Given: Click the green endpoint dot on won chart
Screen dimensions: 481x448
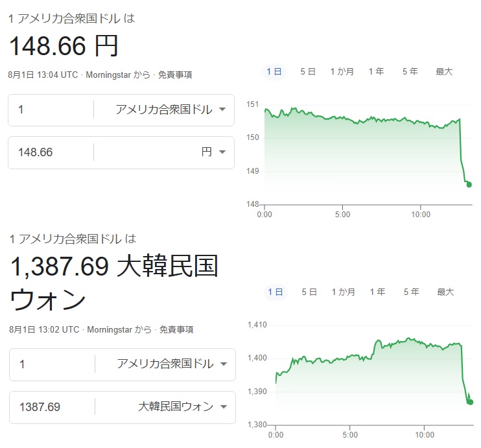Looking at the screenshot, I should [x=470, y=402].
